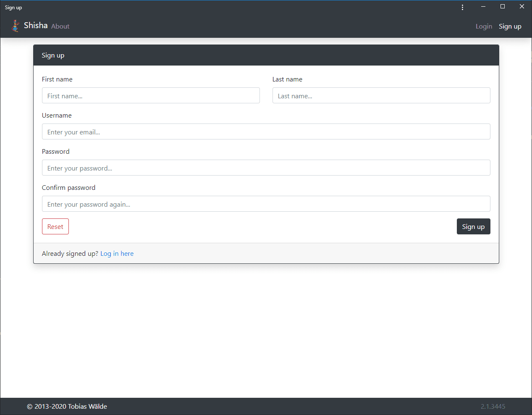532x415 pixels.
Task: Open the three-dot window menu
Action: [462, 7]
